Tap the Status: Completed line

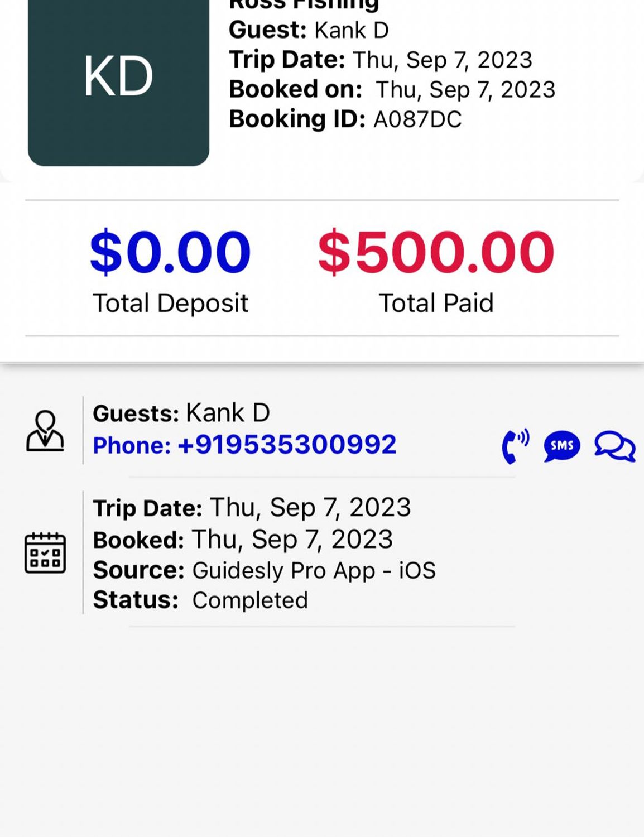coord(200,600)
